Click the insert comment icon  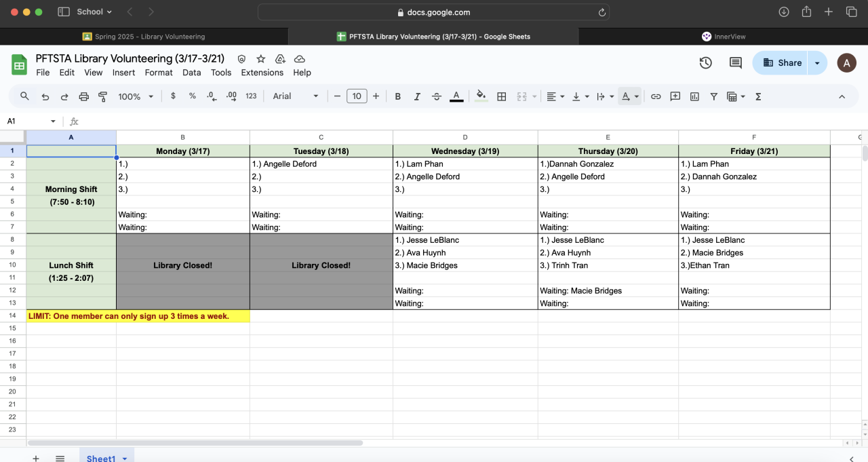click(x=675, y=96)
